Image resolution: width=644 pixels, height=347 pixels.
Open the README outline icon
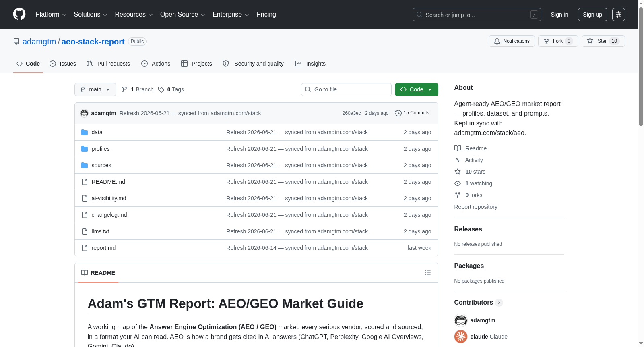coord(428,273)
